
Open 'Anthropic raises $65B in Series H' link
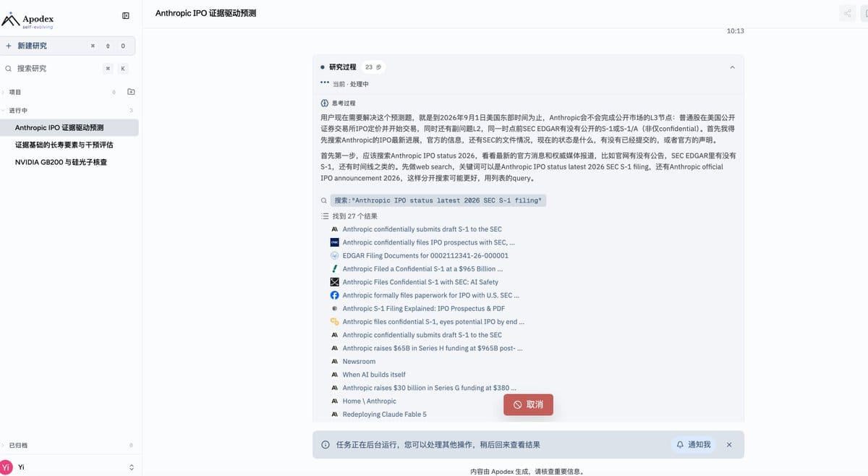433,348
